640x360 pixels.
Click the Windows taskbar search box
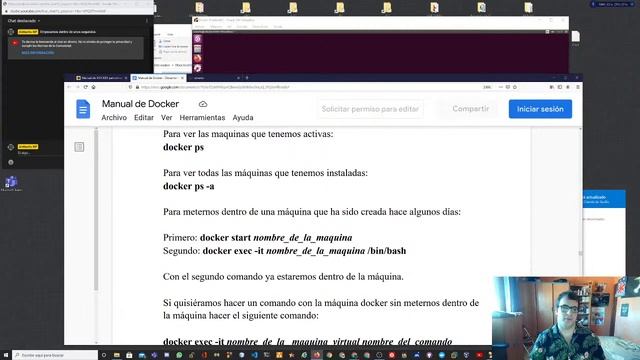(x=55, y=355)
